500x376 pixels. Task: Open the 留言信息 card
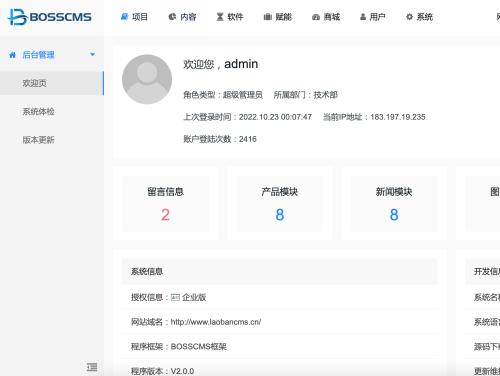click(166, 204)
